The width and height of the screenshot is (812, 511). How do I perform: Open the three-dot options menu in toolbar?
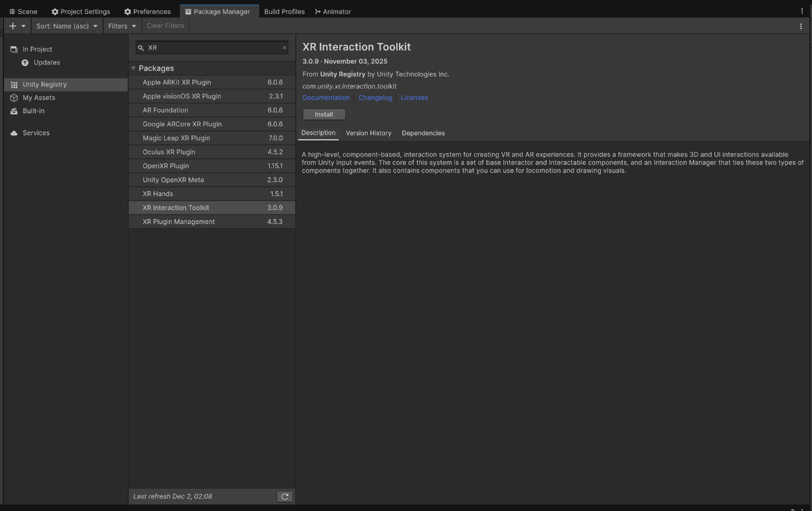click(801, 26)
